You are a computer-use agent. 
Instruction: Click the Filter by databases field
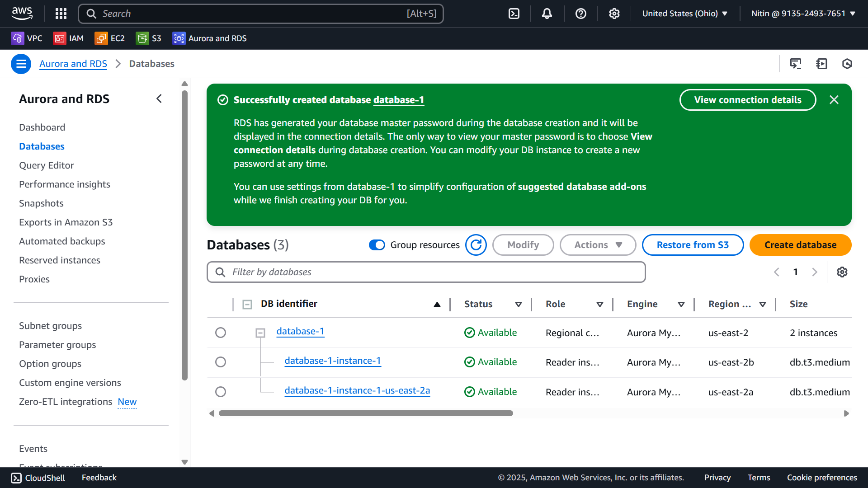(426, 272)
